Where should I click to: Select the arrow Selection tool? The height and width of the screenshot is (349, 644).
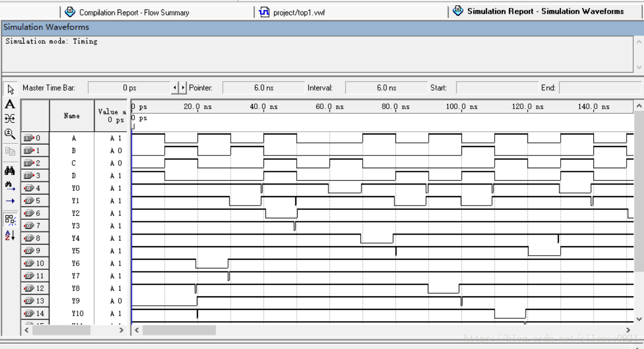click(x=10, y=89)
